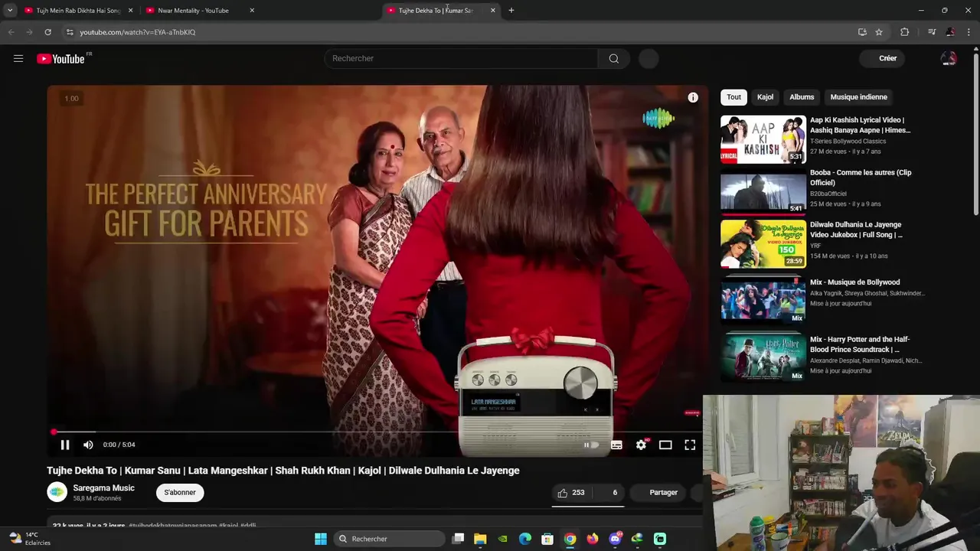The width and height of the screenshot is (980, 551).
Task: Click the Partager share button
Action: point(657,493)
